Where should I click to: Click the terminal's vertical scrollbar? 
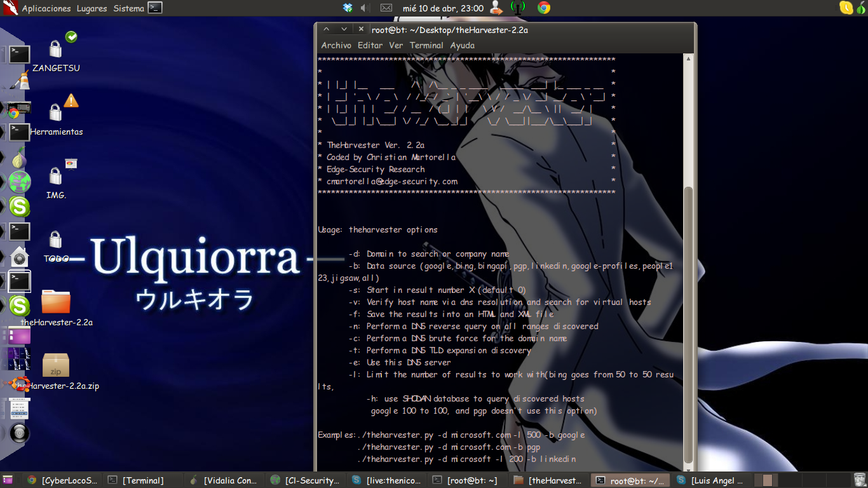point(688,324)
